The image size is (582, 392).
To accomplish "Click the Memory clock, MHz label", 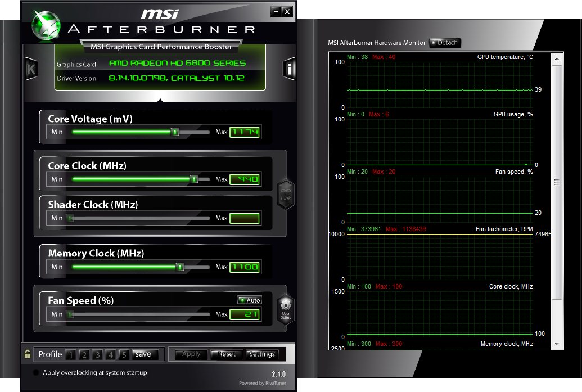I will tap(507, 344).
